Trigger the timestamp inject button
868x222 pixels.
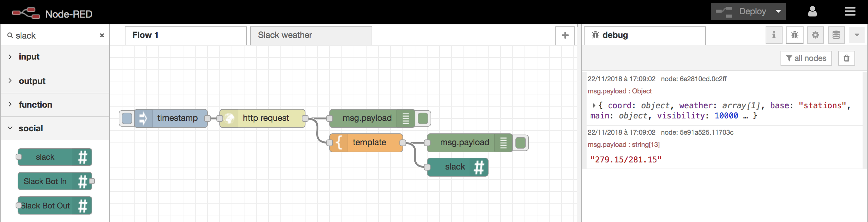point(127,118)
